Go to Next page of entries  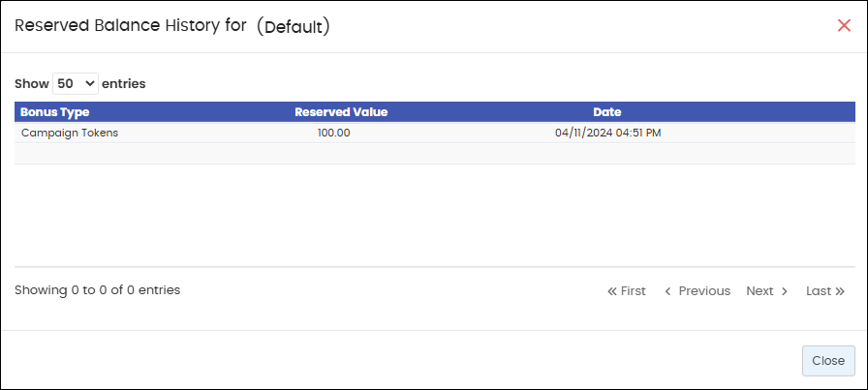click(x=766, y=291)
